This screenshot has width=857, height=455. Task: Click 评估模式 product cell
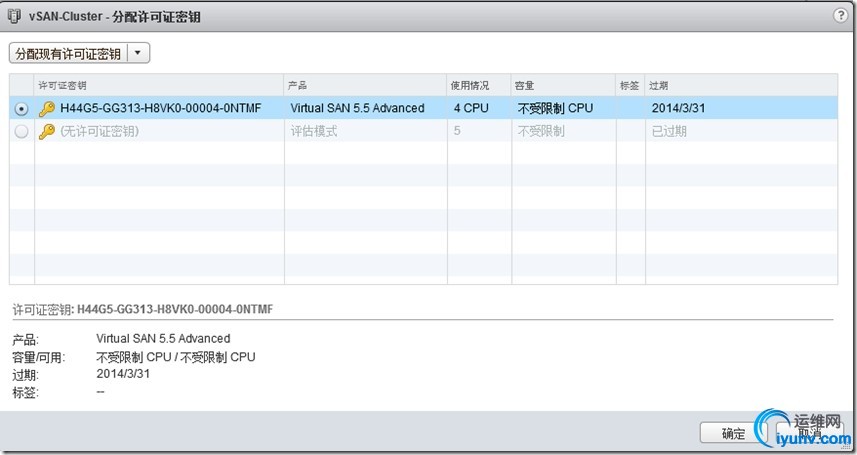coord(314,131)
